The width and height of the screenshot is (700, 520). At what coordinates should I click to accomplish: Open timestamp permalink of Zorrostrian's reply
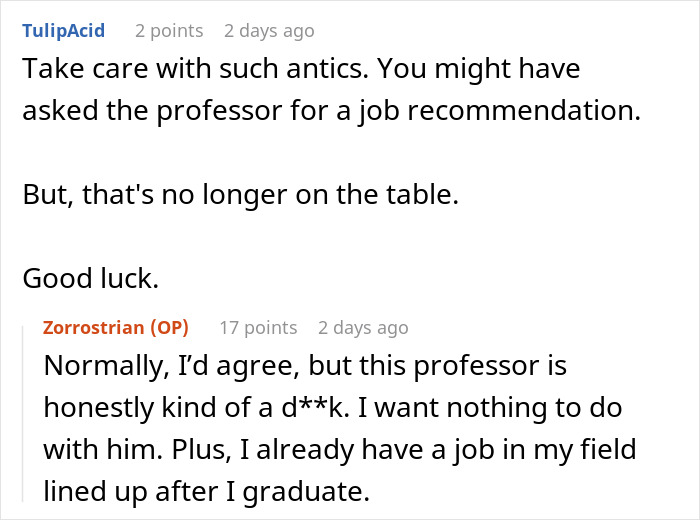pos(363,328)
